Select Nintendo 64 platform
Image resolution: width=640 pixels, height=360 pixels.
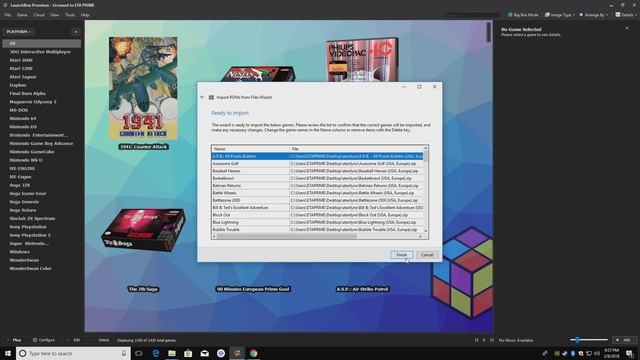pyautogui.click(x=23, y=118)
